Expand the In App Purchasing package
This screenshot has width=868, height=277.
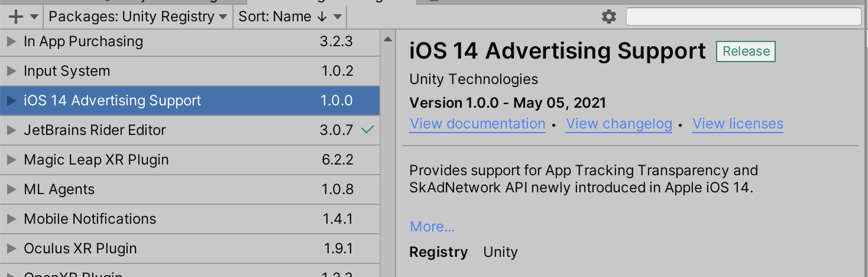(x=11, y=41)
